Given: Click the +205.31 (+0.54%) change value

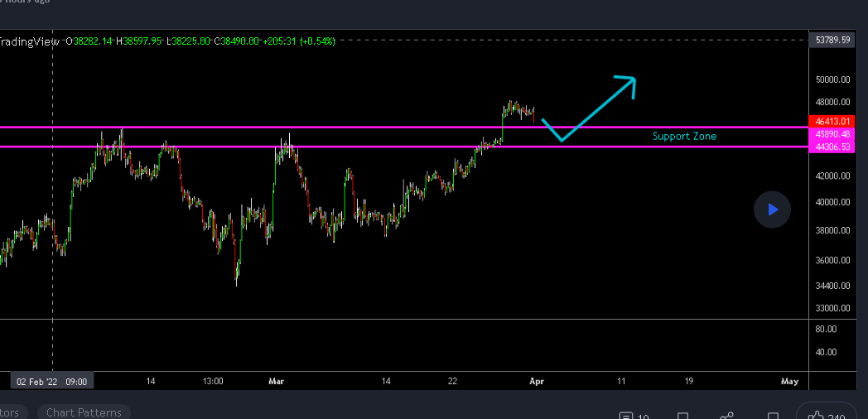Looking at the screenshot, I should 299,41.
